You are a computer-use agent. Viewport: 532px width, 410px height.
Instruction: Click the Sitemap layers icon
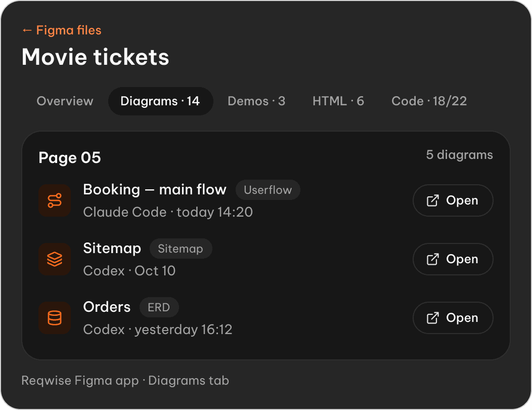pyautogui.click(x=55, y=259)
